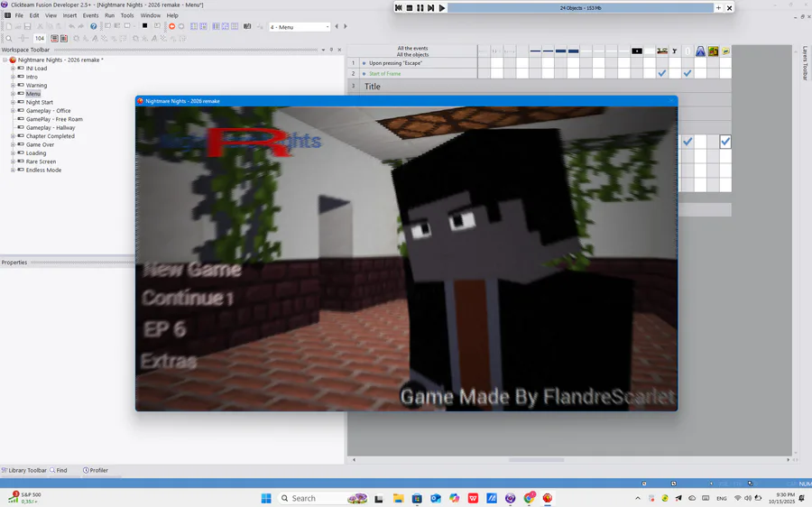Open Workspace Toolbar options dropdown arrow

click(323, 50)
